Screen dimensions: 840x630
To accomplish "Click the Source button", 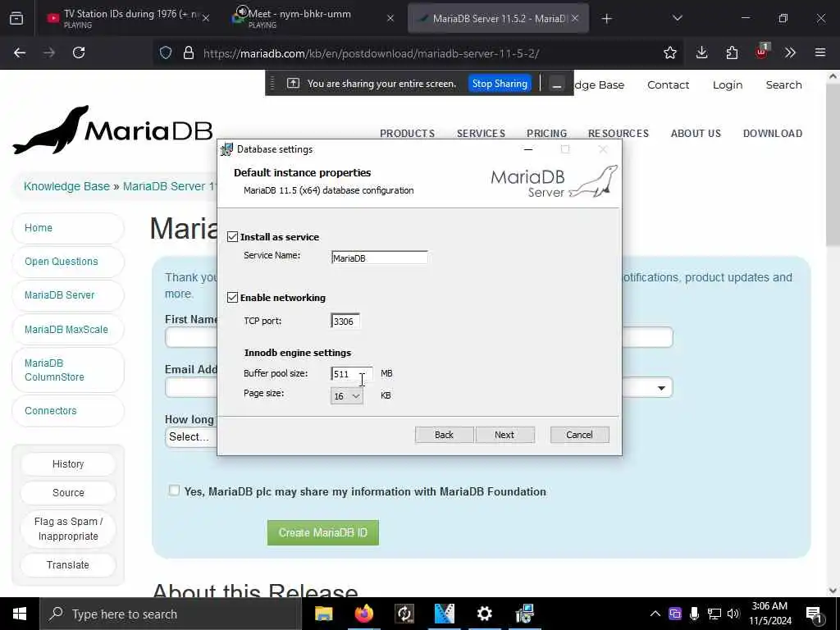I will point(68,493).
